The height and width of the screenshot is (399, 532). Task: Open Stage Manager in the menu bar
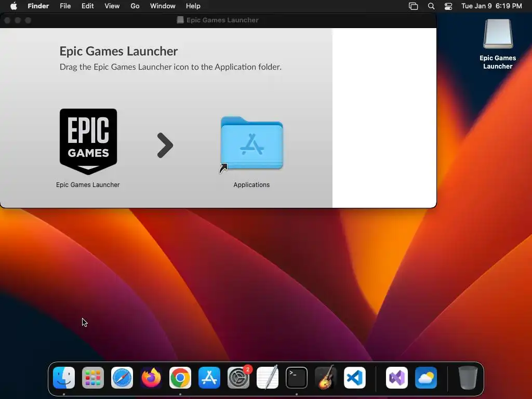coord(413,6)
